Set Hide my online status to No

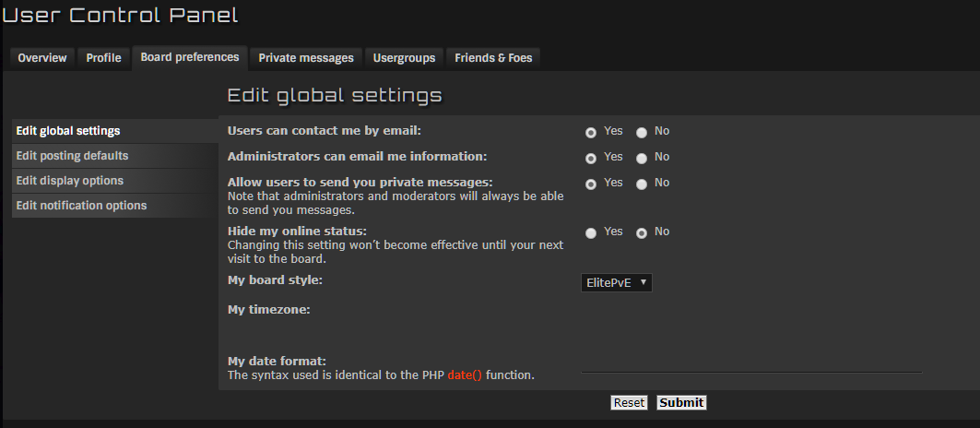642,233
